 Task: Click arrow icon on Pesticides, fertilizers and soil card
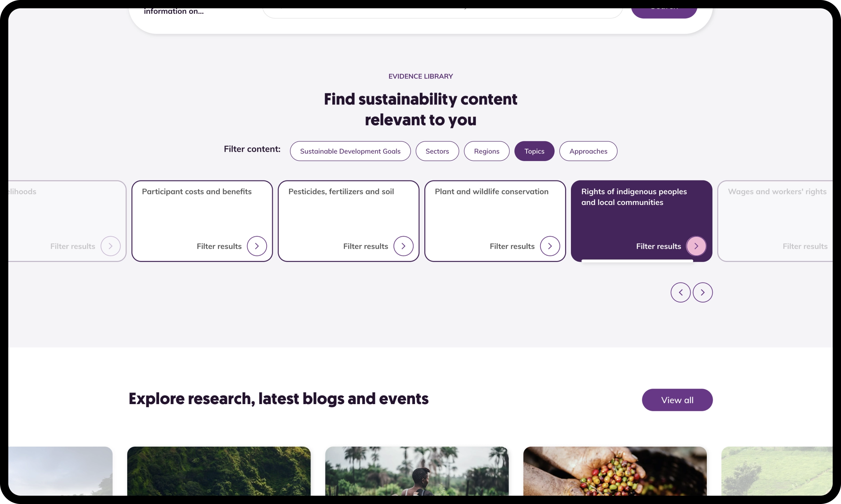coord(404,246)
